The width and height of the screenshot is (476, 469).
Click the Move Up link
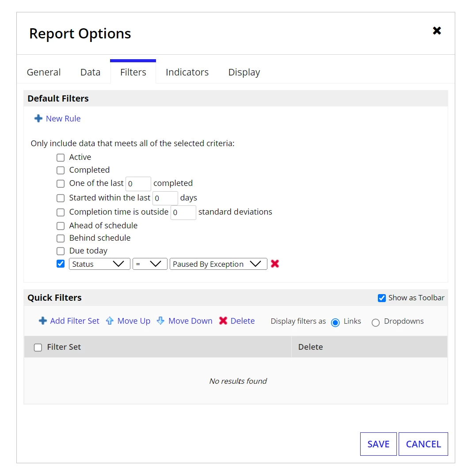tap(134, 321)
